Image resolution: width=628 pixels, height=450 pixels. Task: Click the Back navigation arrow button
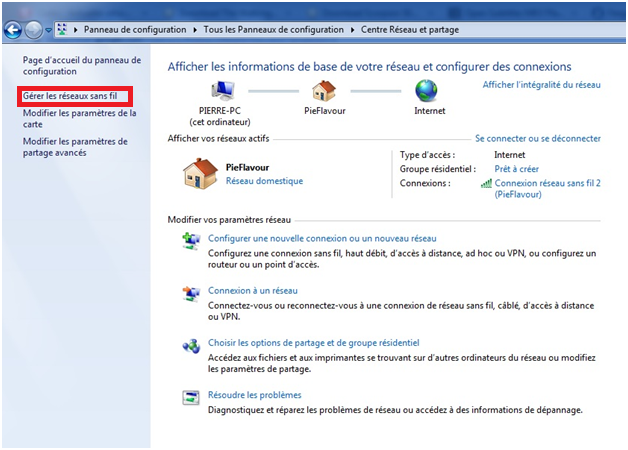[x=12, y=30]
